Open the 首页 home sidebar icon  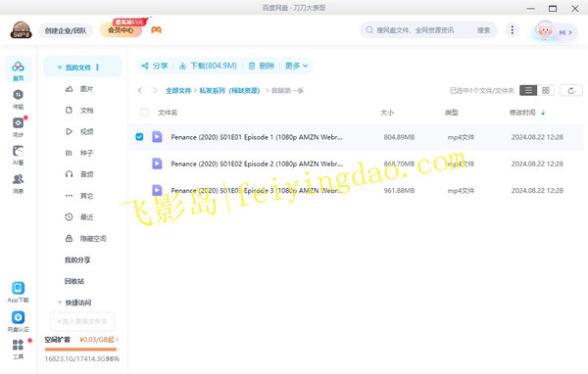pyautogui.click(x=18, y=70)
